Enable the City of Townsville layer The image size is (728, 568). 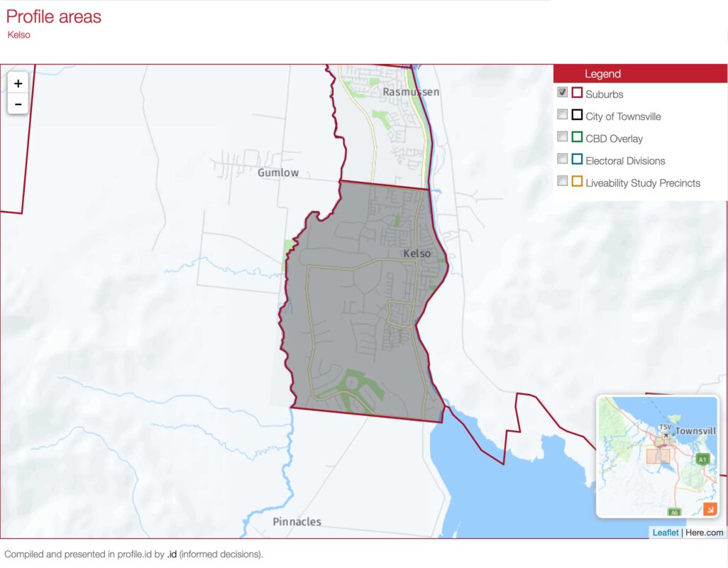pyautogui.click(x=562, y=114)
